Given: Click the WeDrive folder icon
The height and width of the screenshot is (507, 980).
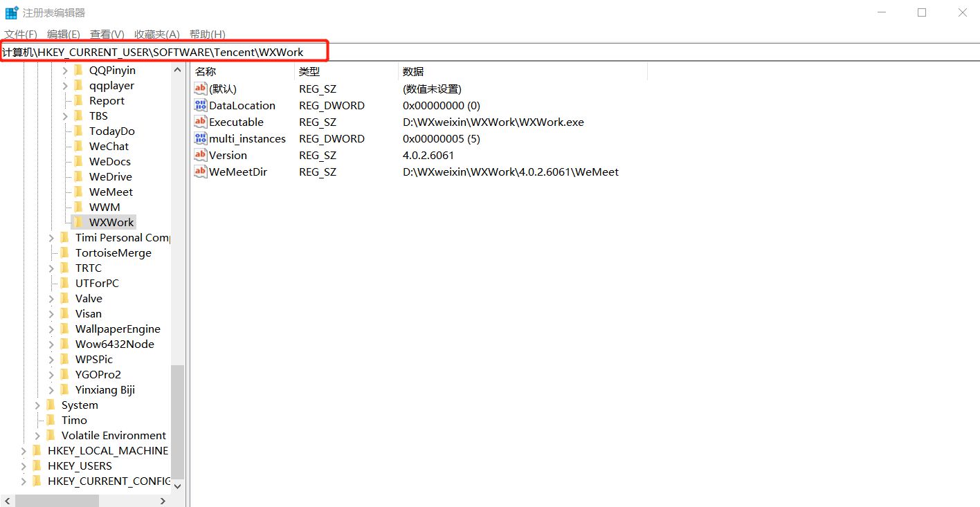Looking at the screenshot, I should [x=78, y=176].
